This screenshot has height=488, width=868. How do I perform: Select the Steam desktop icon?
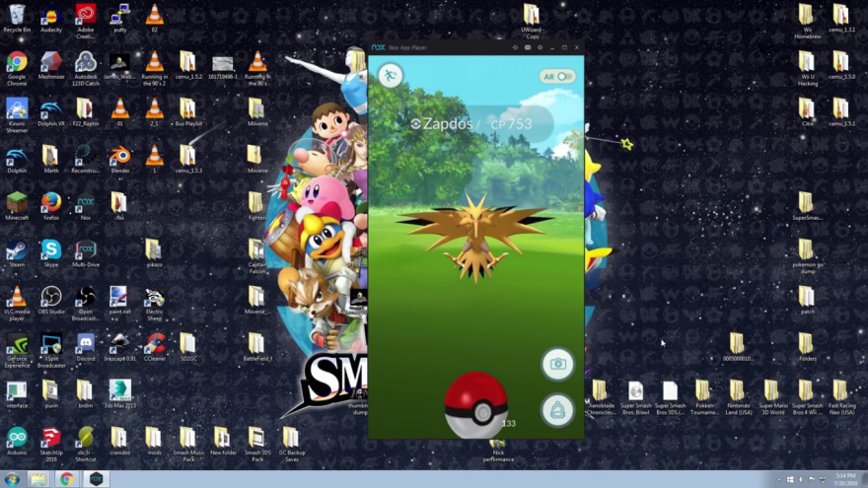coord(17,251)
